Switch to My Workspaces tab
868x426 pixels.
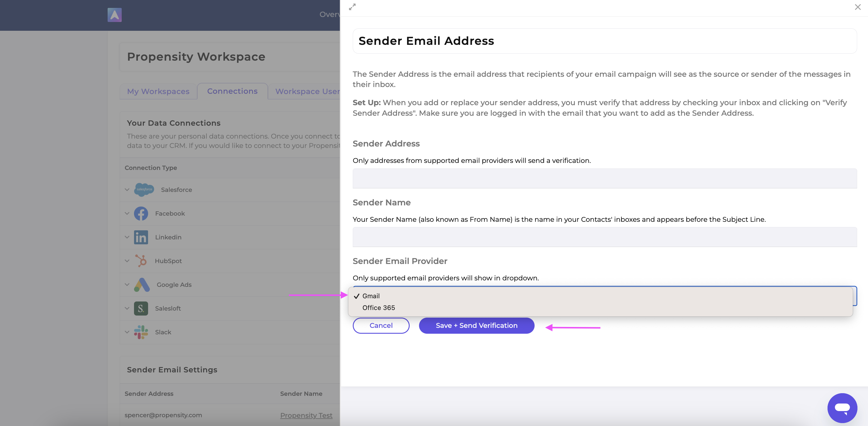tap(158, 91)
